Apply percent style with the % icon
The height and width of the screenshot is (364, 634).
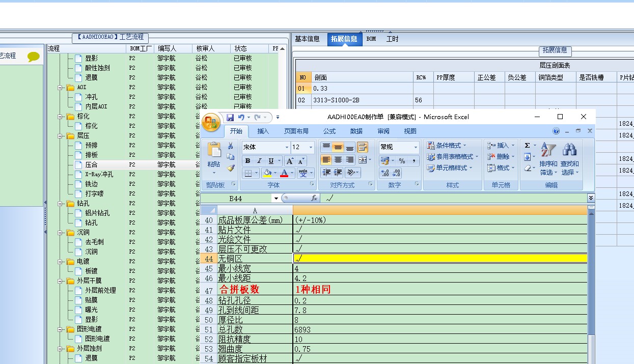click(402, 161)
